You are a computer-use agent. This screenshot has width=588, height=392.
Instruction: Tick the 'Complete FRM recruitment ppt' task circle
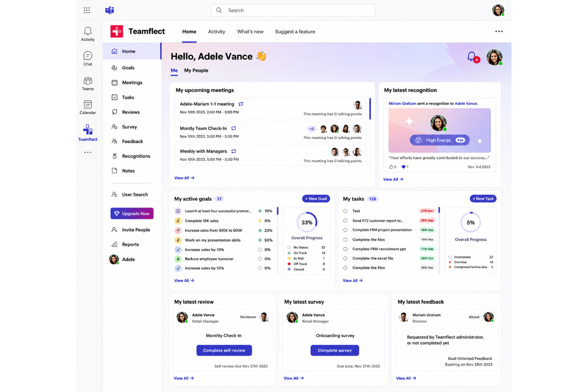pyautogui.click(x=345, y=249)
